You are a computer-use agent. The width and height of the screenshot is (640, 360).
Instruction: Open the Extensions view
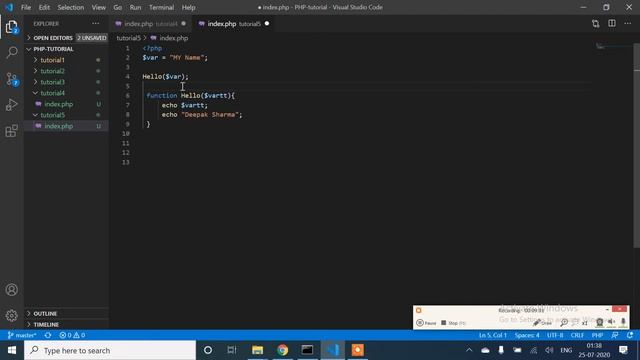pos(11,131)
